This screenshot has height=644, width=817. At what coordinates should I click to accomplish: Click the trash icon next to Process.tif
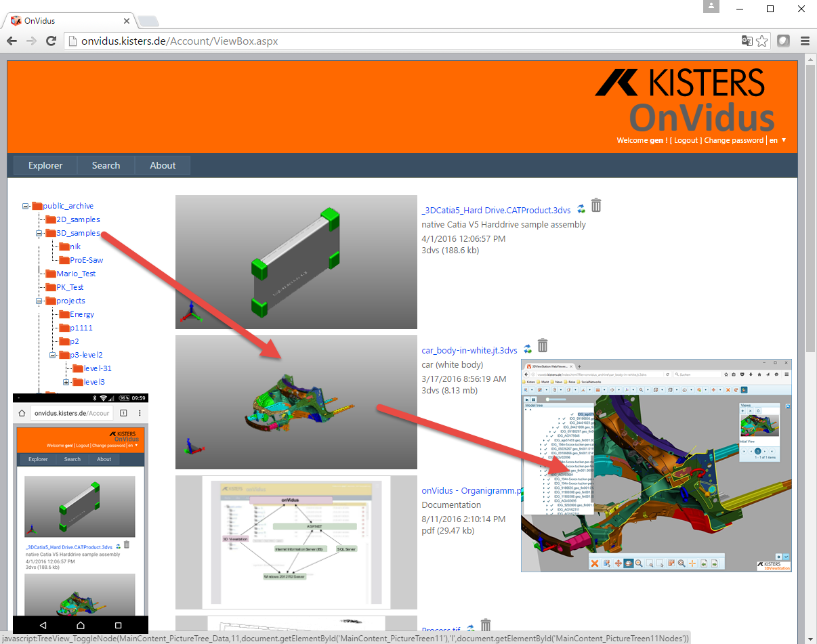click(485, 626)
